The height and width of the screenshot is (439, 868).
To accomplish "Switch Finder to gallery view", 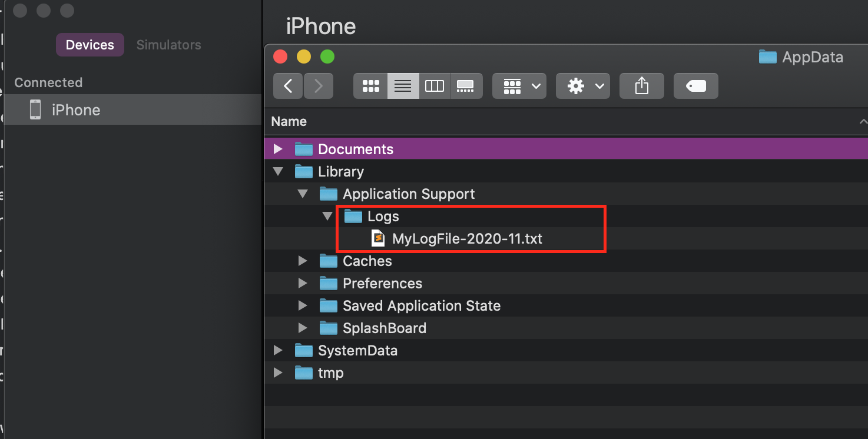I will pyautogui.click(x=466, y=86).
